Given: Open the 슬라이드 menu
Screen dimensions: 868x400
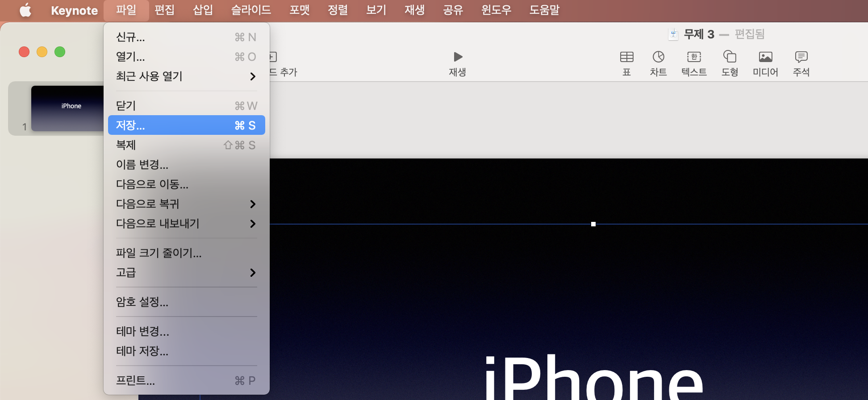Looking at the screenshot, I should pyautogui.click(x=251, y=10).
